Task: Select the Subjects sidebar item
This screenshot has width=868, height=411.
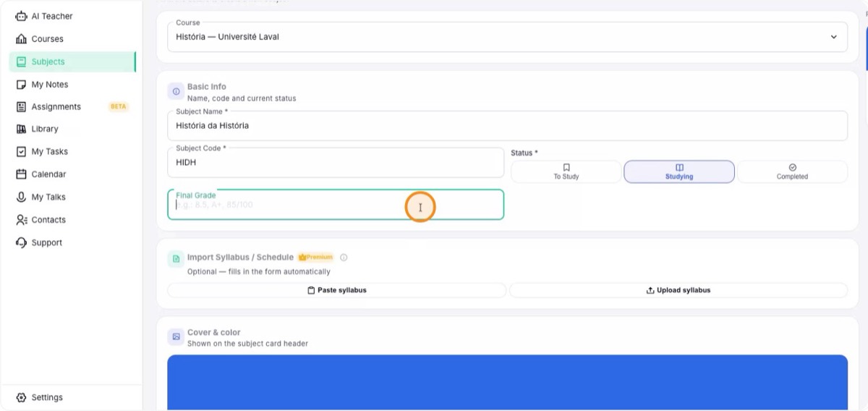Action: point(72,62)
